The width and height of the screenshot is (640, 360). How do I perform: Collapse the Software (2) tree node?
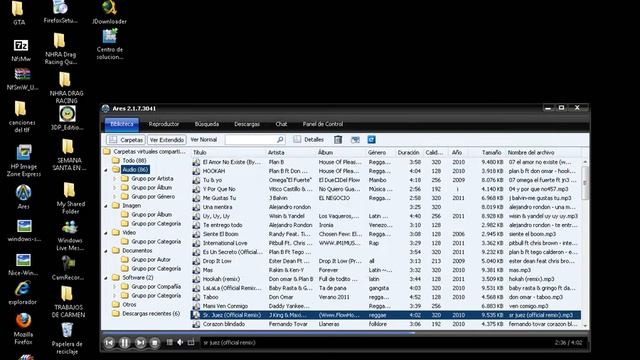(107, 278)
